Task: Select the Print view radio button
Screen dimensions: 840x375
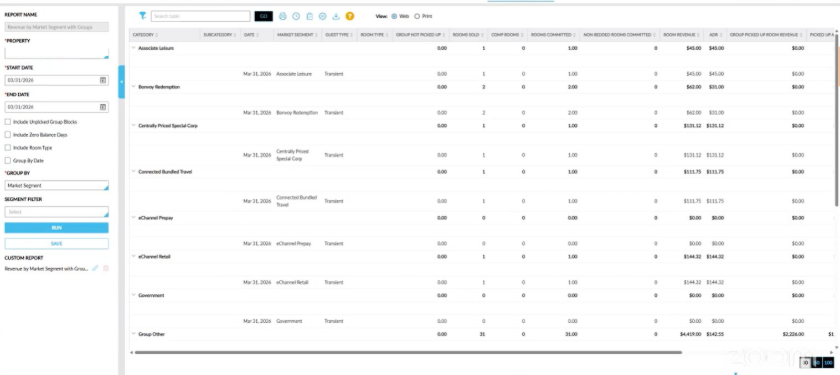Action: tap(417, 17)
